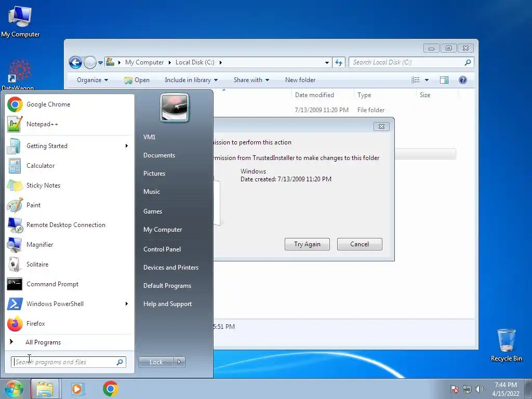This screenshot has height=399, width=532.
Task: Open Share with dropdown
Action: tap(251, 80)
